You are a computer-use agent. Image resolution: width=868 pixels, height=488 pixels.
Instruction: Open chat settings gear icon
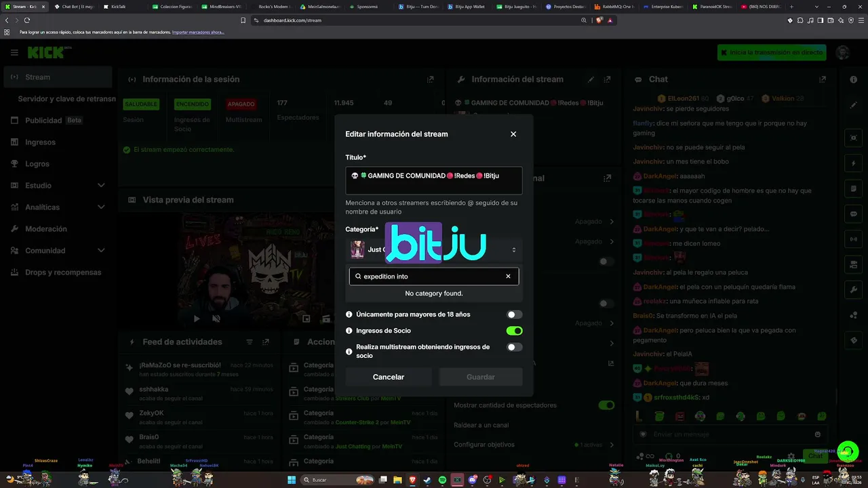click(x=791, y=456)
